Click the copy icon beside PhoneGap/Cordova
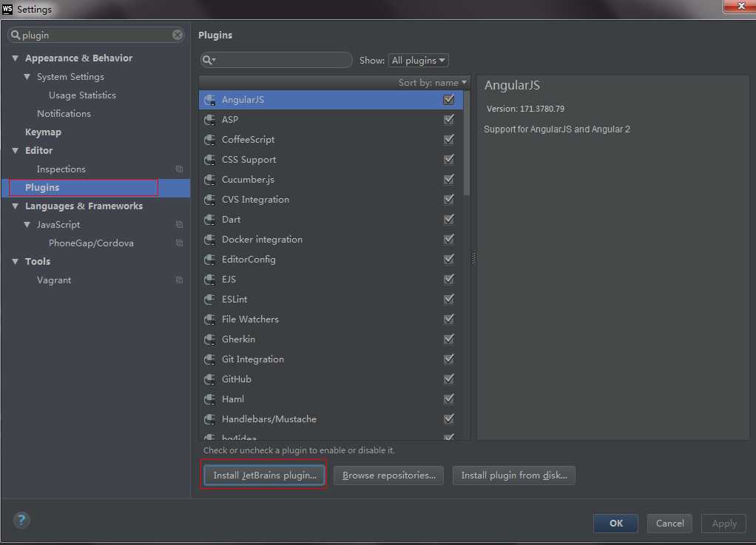Image resolution: width=756 pixels, height=545 pixels. (x=179, y=243)
